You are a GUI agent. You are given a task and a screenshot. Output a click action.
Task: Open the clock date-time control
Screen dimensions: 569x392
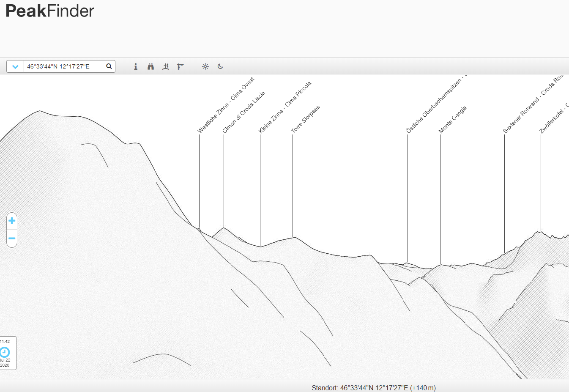click(5, 352)
